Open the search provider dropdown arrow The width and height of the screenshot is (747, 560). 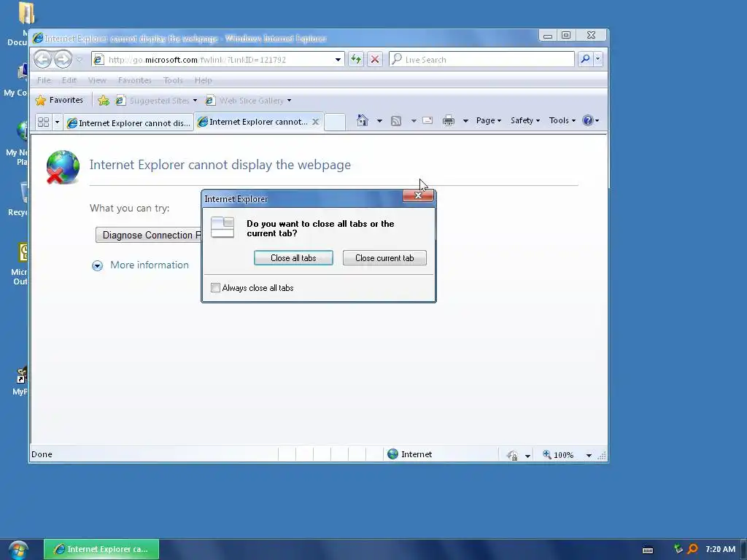(x=598, y=59)
